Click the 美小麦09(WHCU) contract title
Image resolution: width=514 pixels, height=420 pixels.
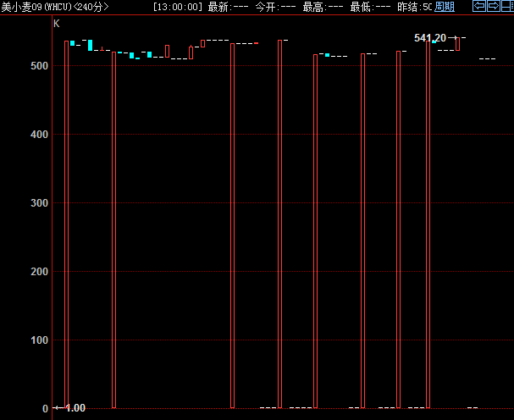[x=34, y=7]
